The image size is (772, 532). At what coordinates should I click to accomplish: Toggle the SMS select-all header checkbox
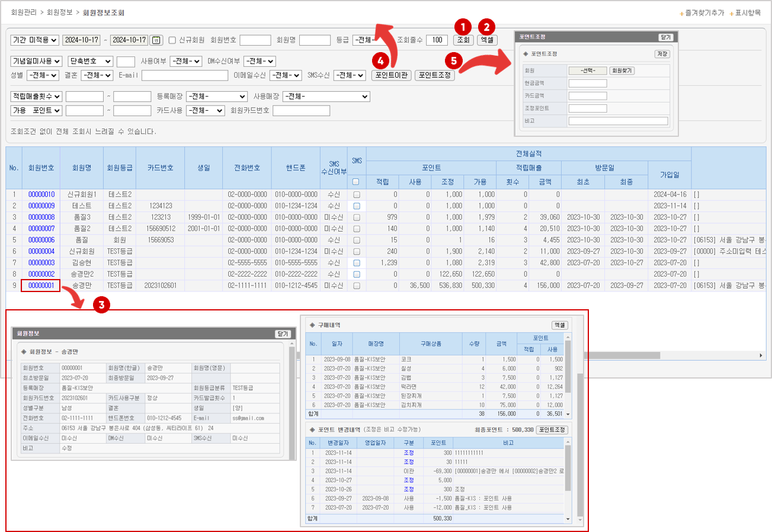(x=356, y=182)
